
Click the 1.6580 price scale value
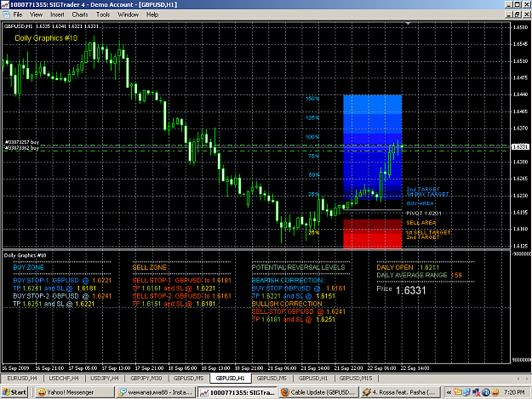tap(520, 27)
